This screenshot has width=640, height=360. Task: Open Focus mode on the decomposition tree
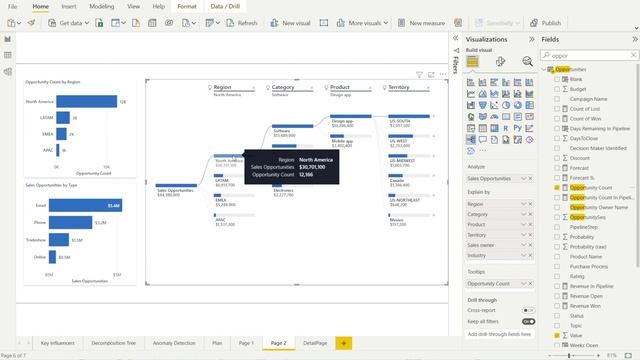pyautogui.click(x=431, y=75)
